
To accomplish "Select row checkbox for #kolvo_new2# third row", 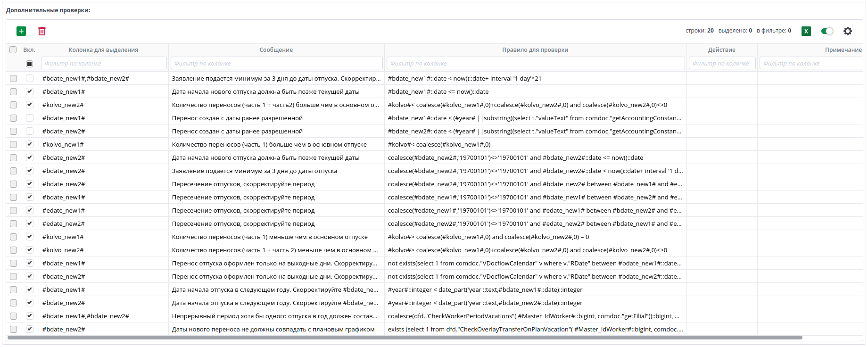I will pos(13,105).
